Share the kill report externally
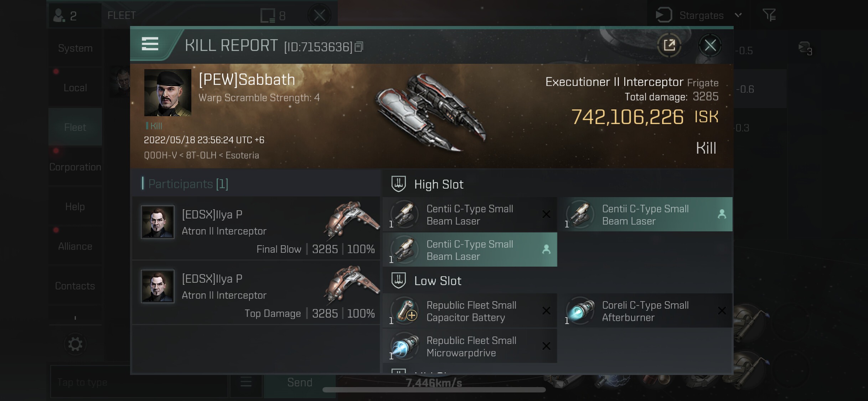Image resolution: width=868 pixels, height=401 pixels. pyautogui.click(x=669, y=45)
